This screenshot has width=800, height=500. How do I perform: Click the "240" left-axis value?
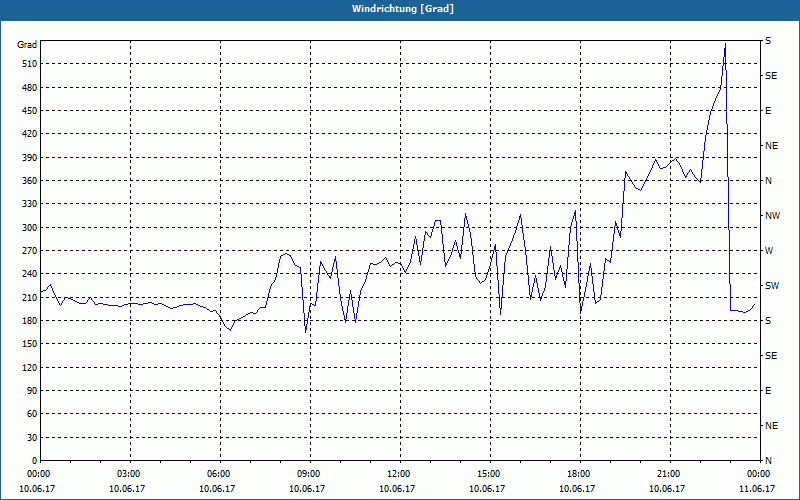point(29,274)
